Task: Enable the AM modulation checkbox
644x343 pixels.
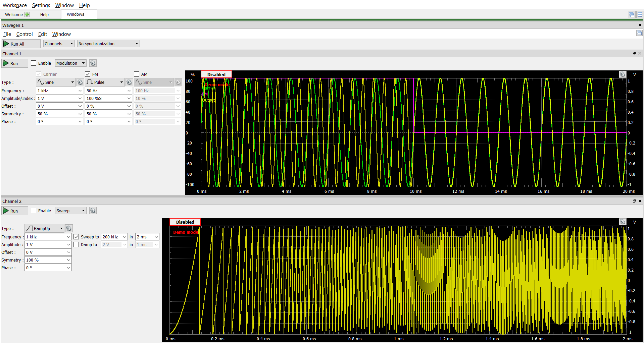Action: click(x=137, y=74)
